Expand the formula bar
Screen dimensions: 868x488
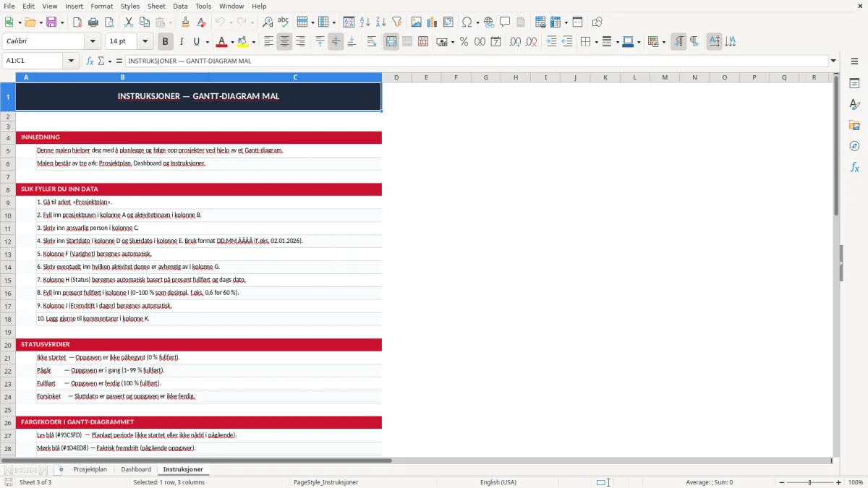[x=833, y=61]
